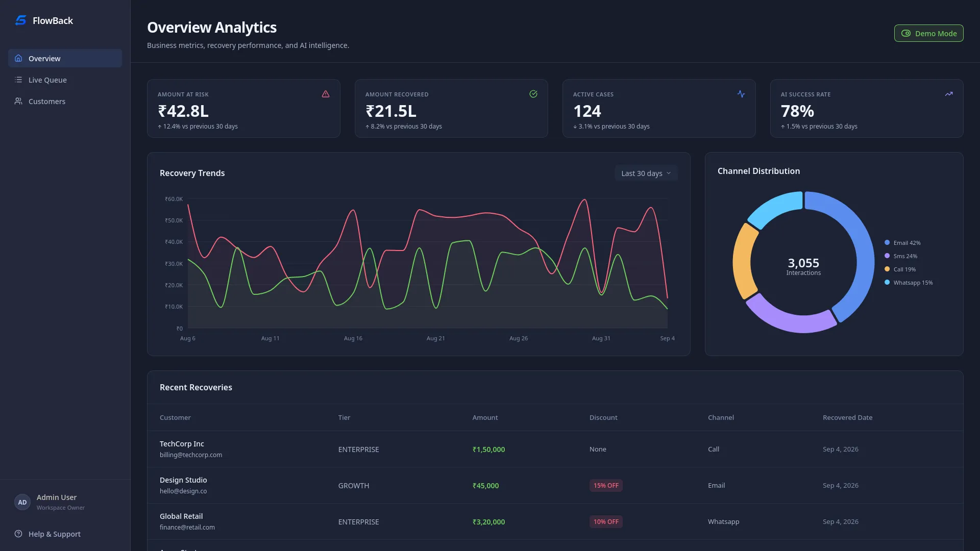This screenshot has width=980, height=551.
Task: Click the 15% OFF discount badge
Action: [606, 486]
